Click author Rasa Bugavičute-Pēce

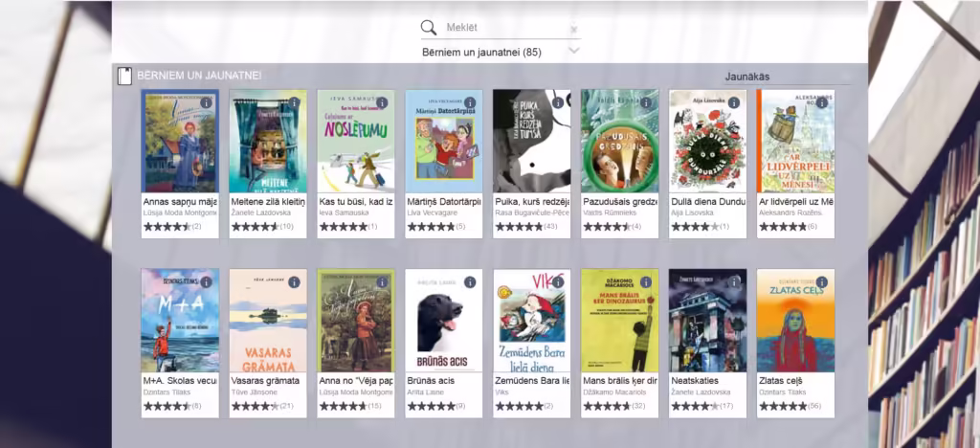pos(532,213)
